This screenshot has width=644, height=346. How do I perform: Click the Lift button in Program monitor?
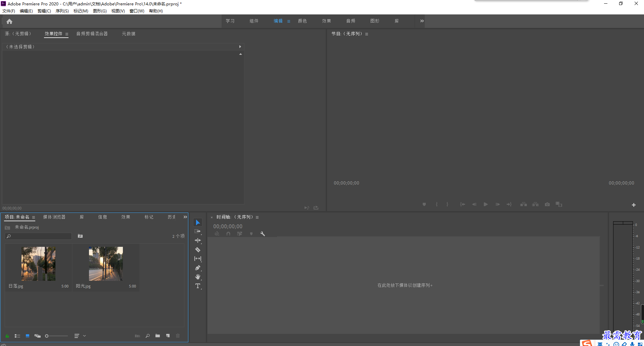pos(523,204)
